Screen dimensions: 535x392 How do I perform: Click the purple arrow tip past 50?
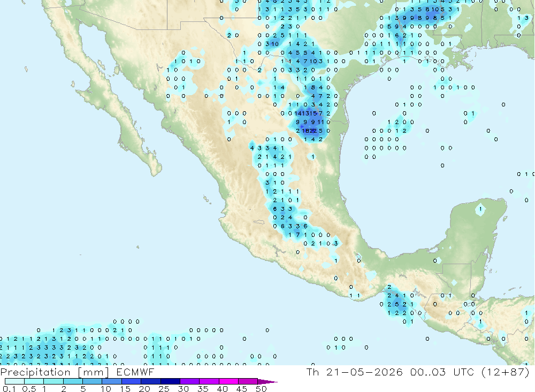click(x=267, y=382)
